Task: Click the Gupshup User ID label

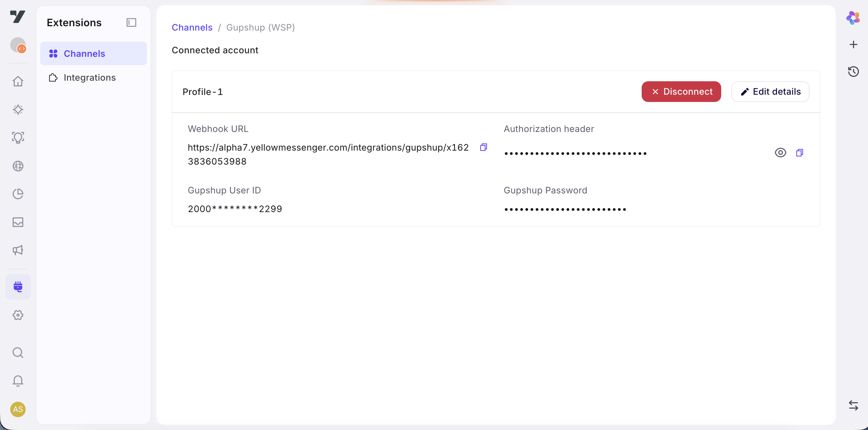Action: tap(224, 190)
